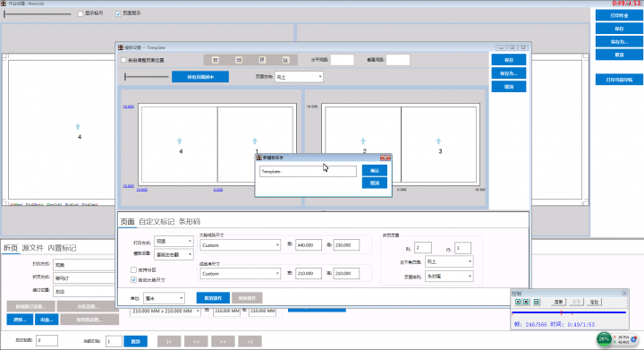644x350 pixels.
Task: Click the Template name input field
Action: click(308, 171)
